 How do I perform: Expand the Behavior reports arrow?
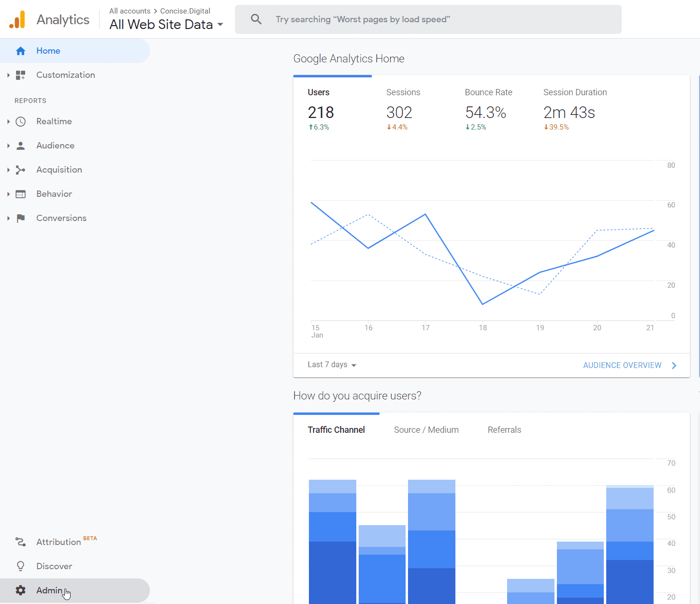[x=8, y=194]
